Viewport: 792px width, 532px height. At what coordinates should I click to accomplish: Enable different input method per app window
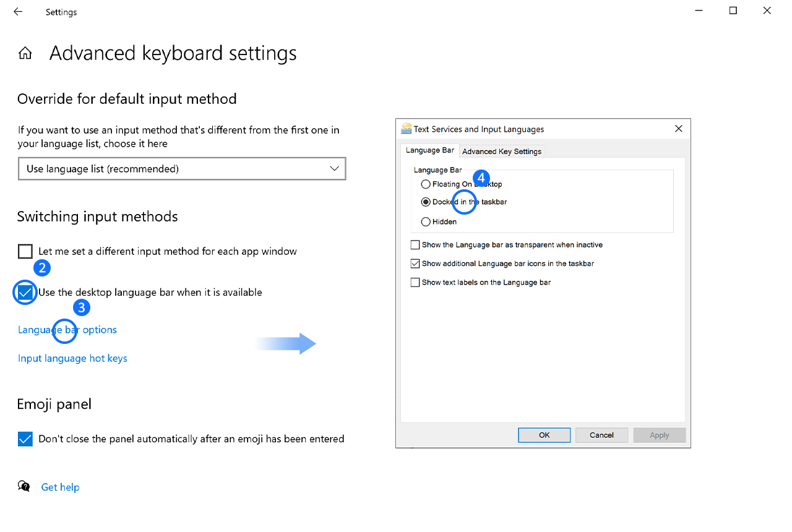point(25,251)
